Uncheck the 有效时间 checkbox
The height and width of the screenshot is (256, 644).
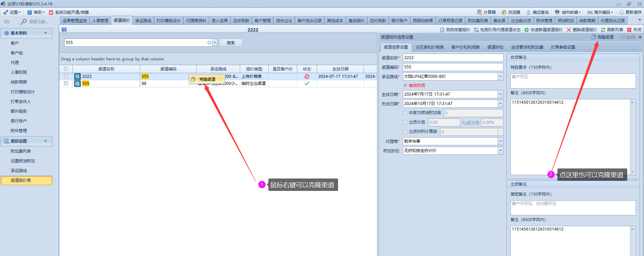pos(406,86)
